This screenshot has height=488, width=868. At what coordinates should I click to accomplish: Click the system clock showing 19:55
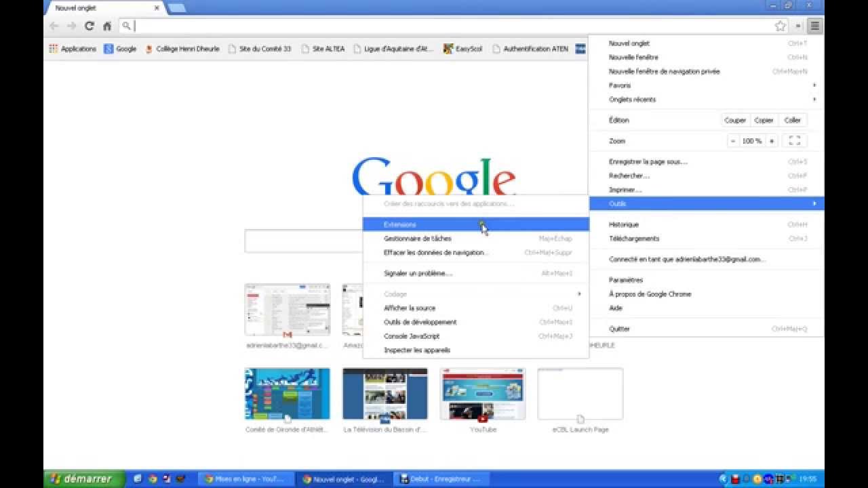[x=808, y=479]
